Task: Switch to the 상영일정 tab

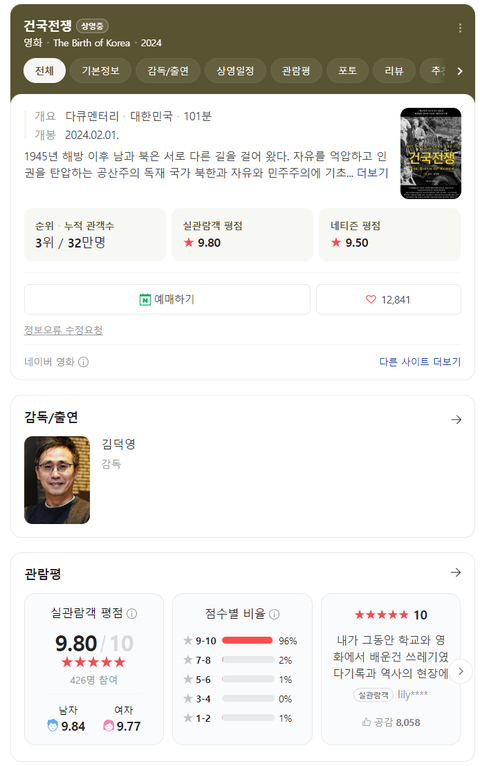Action: point(235,71)
